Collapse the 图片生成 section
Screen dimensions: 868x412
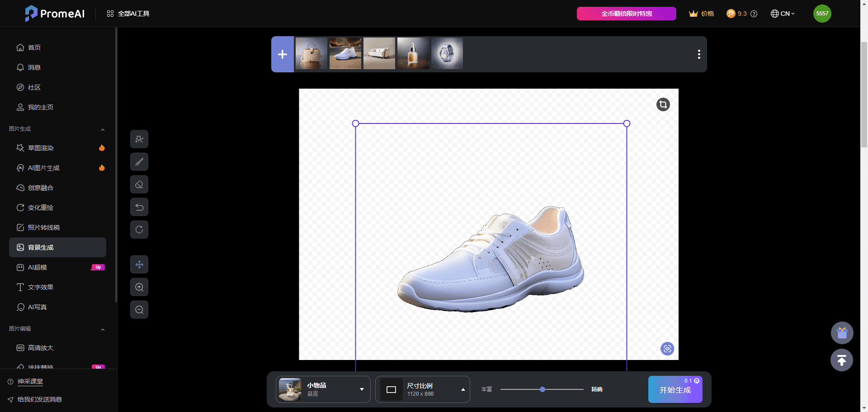(103, 129)
